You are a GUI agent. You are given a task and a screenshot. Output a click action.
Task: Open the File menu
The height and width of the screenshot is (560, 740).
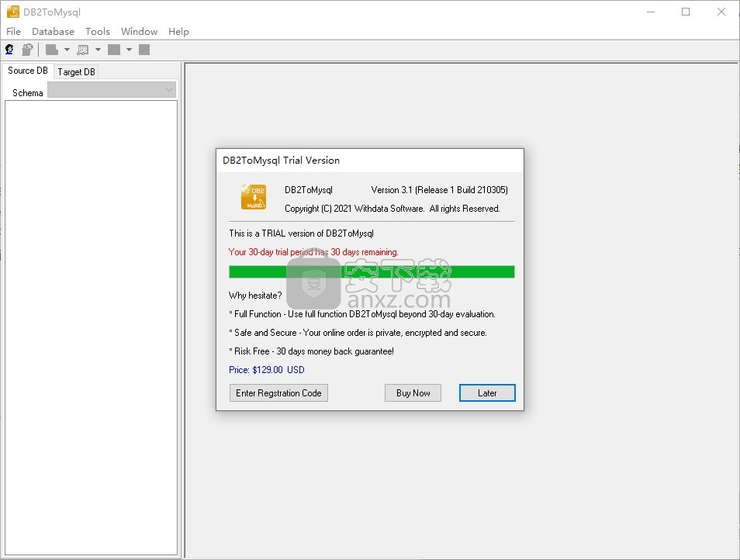(13, 32)
